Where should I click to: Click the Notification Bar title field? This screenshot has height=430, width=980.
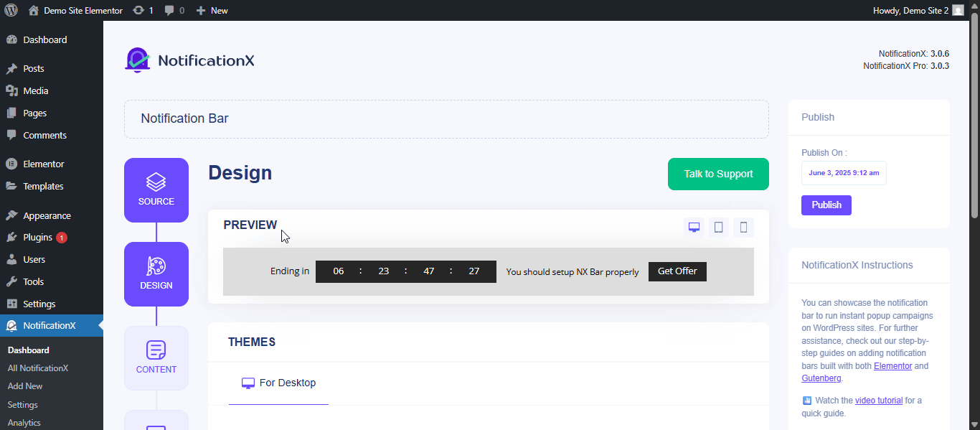coord(446,119)
